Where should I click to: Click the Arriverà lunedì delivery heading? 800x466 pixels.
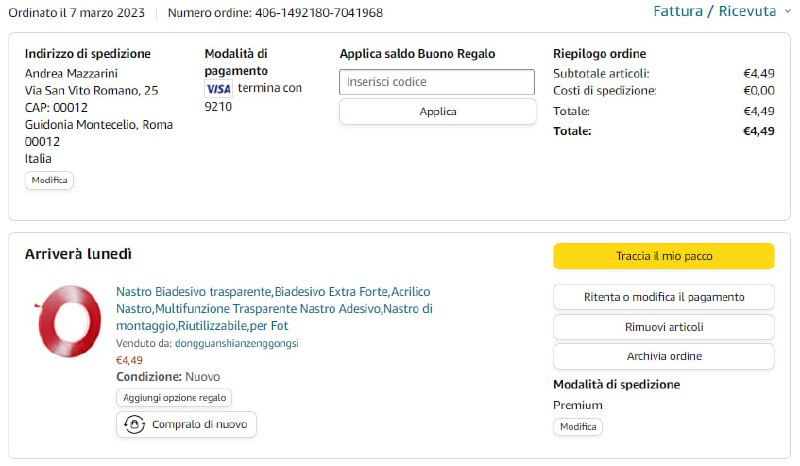click(78, 255)
